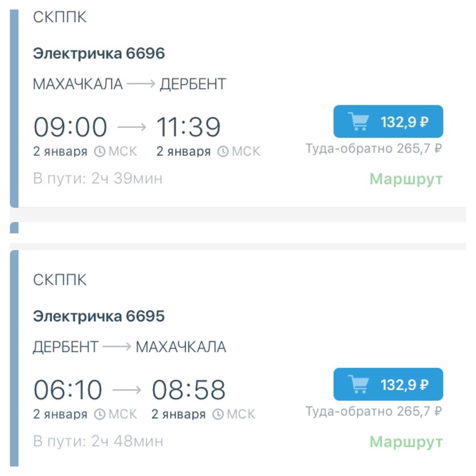Open Маршрут for the Дербент–Махачкала train
This screenshot has height=476, width=476.
[406, 442]
